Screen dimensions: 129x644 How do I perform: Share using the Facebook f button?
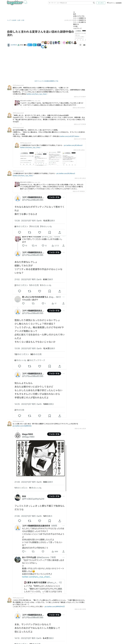coord(39,45)
